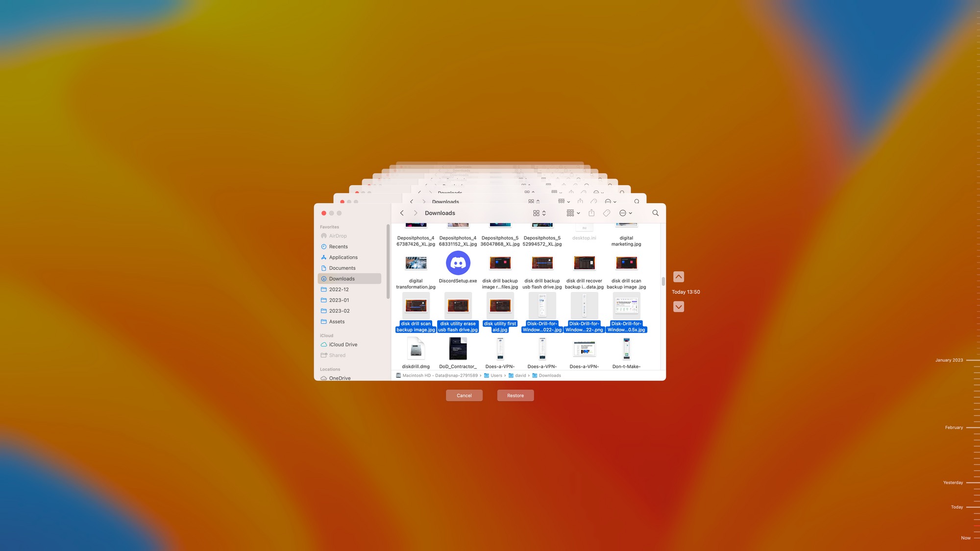The image size is (980, 551).
Task: Click the Restore button
Action: tap(515, 395)
